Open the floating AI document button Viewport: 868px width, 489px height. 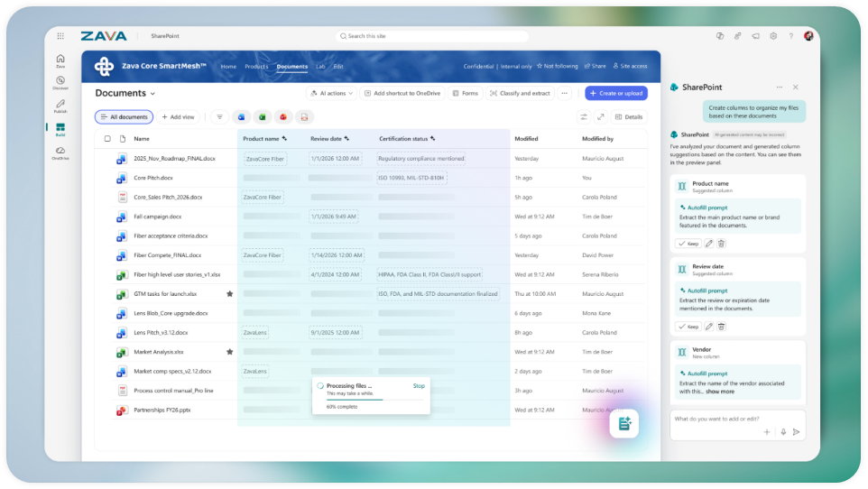[624, 424]
